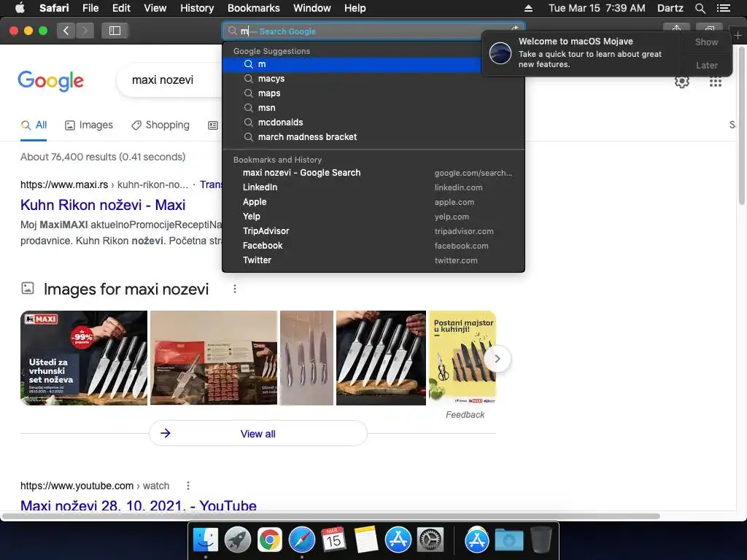Screen dimensions: 747x560
Task: Switch to the Shopping search tab
Action: [160, 125]
